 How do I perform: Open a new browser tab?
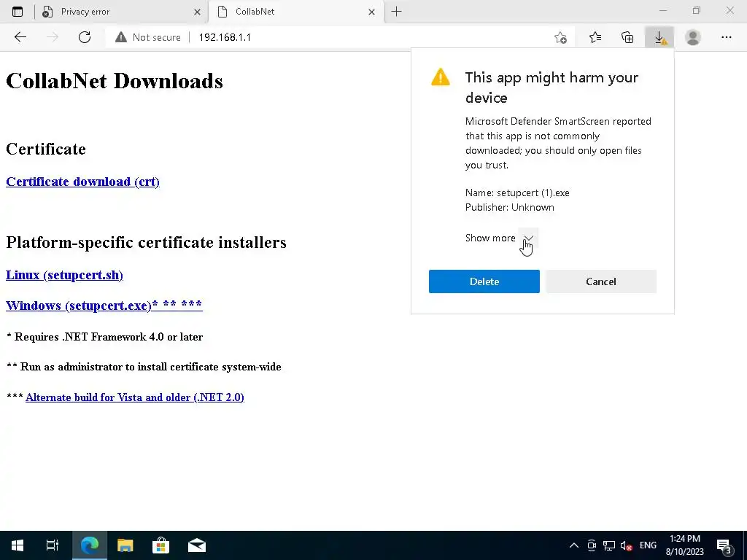pyautogui.click(x=396, y=12)
